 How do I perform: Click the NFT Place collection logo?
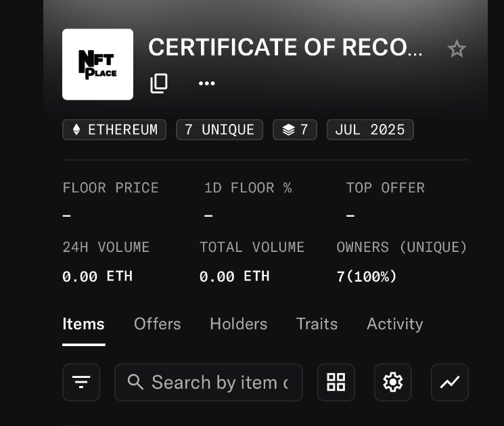point(97,64)
